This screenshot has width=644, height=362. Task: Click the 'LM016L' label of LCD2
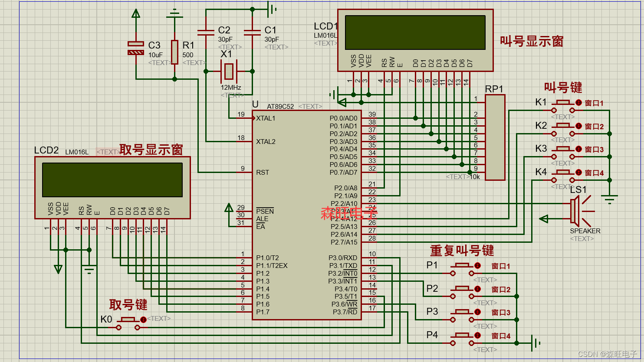coord(77,152)
